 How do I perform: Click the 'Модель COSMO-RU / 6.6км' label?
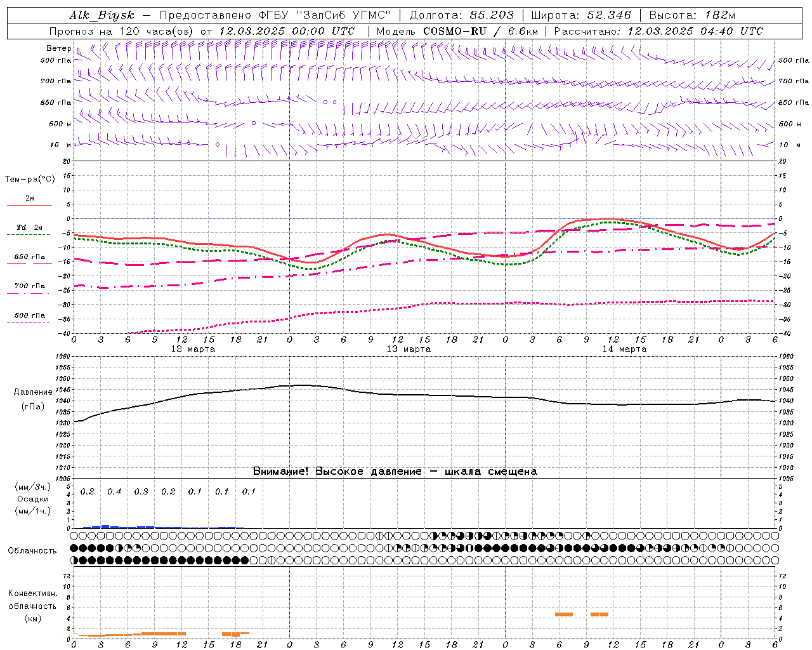(x=457, y=31)
